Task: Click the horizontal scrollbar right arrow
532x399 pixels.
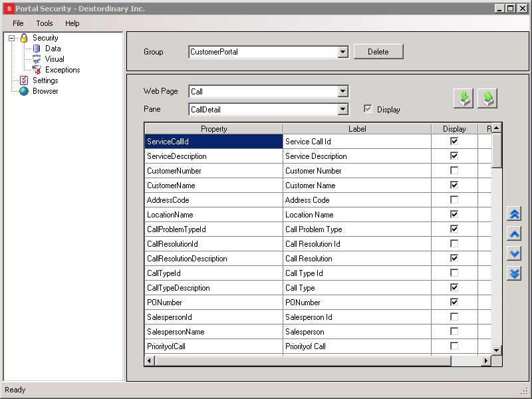Action: pyautogui.click(x=486, y=360)
